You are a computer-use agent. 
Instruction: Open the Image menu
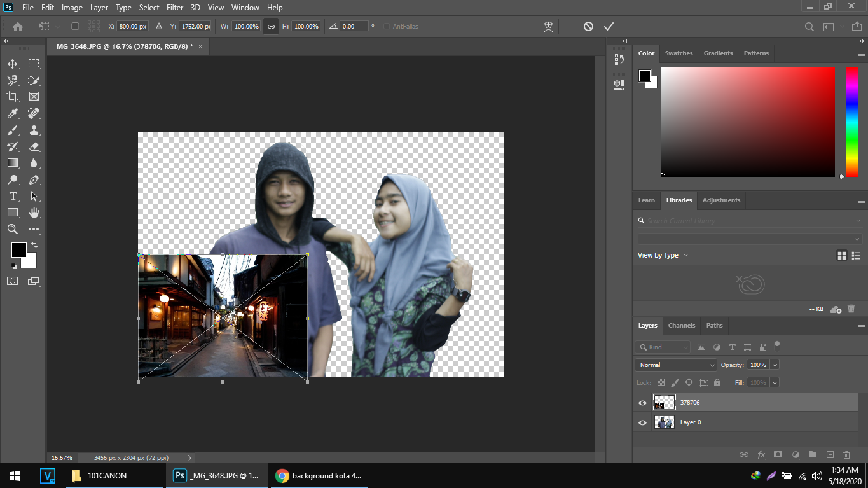(x=72, y=8)
